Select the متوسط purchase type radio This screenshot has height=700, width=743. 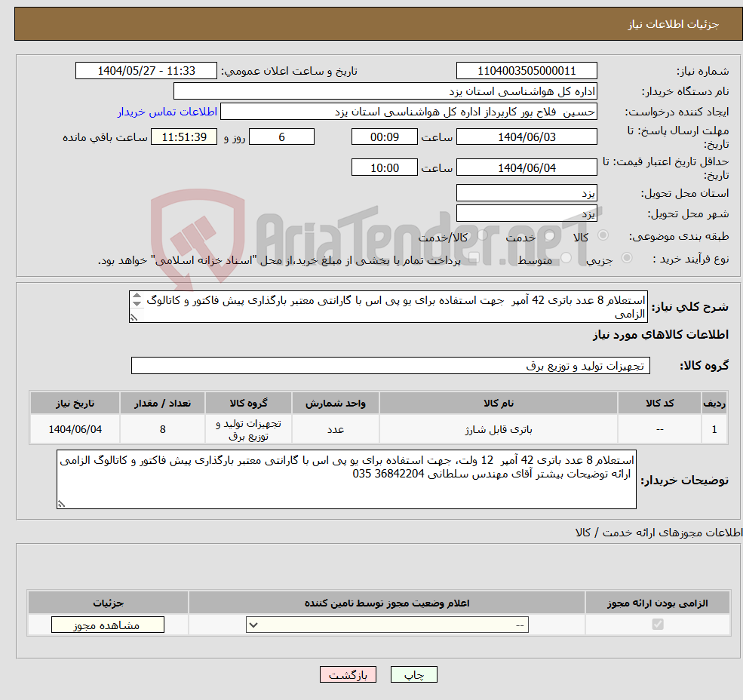pos(566,258)
